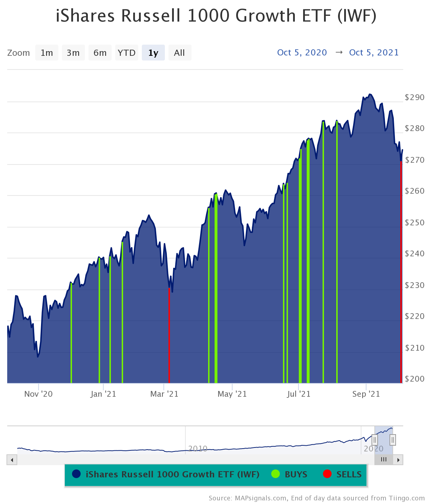The height and width of the screenshot is (504, 432).
Task: Click the left navigator range handle
Action: 375,440
